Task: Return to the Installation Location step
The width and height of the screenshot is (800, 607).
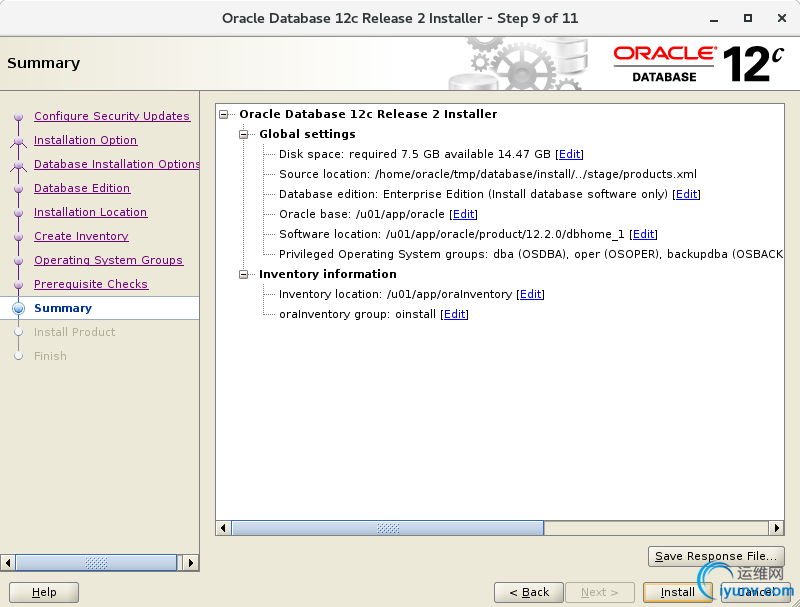Action: coord(91,212)
